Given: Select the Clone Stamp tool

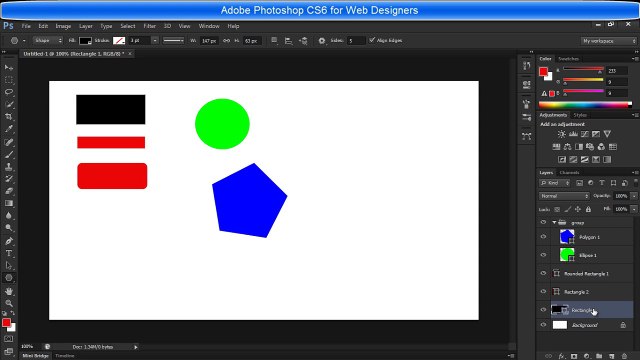Looking at the screenshot, I should coord(9,167).
